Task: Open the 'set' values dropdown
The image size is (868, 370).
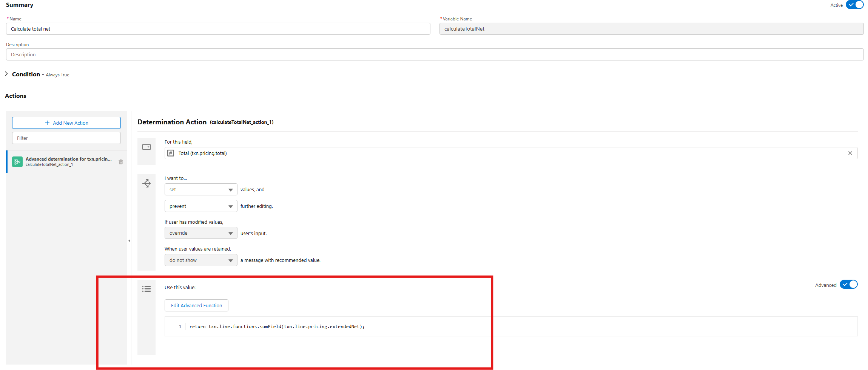Action: 201,189
